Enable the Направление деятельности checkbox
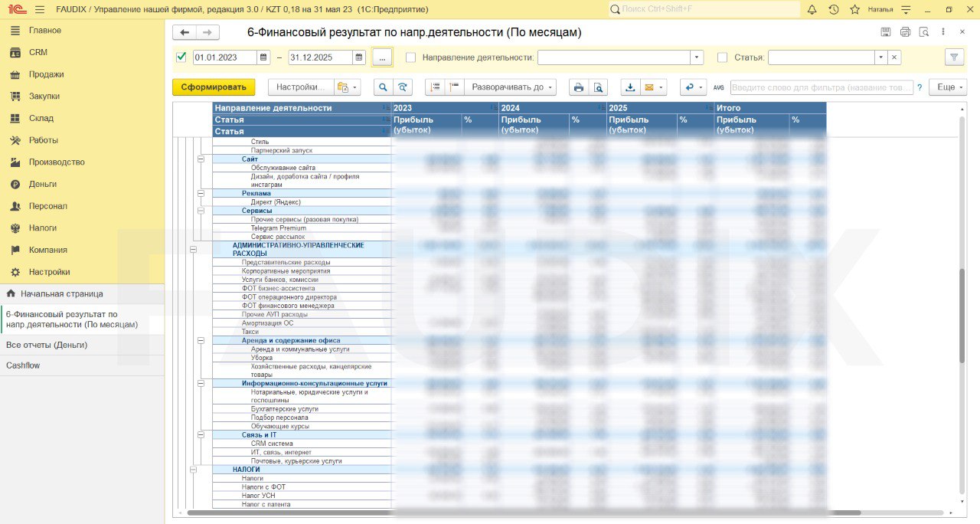This screenshot has height=524, width=980. click(x=411, y=57)
